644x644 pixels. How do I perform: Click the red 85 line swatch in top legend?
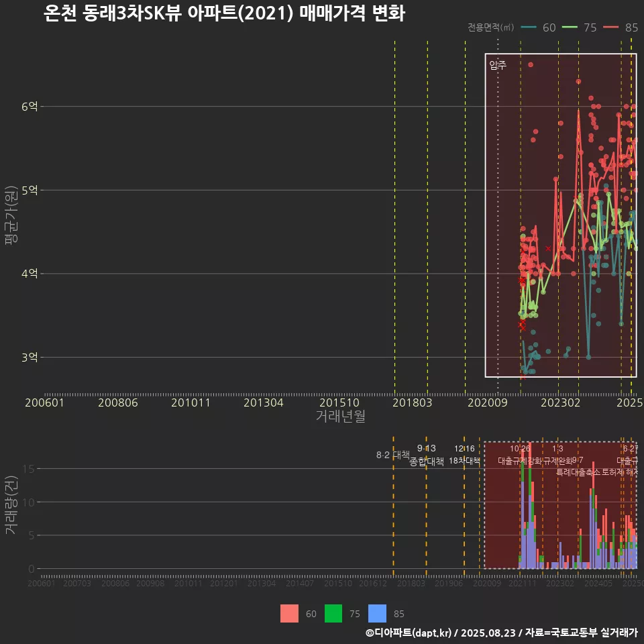coord(610,28)
